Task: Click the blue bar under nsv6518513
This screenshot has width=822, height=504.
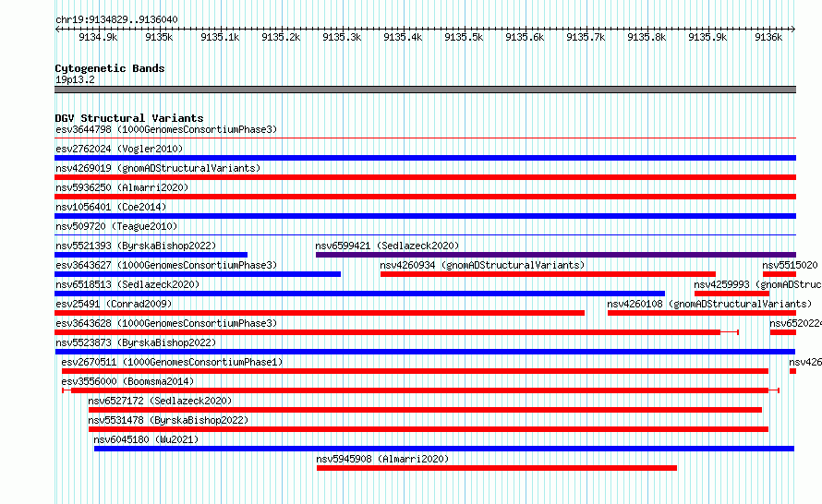Action: pyautogui.click(x=359, y=294)
